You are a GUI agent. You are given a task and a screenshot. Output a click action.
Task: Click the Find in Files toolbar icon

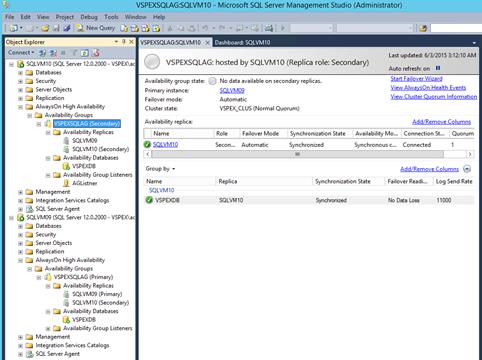pos(423,28)
